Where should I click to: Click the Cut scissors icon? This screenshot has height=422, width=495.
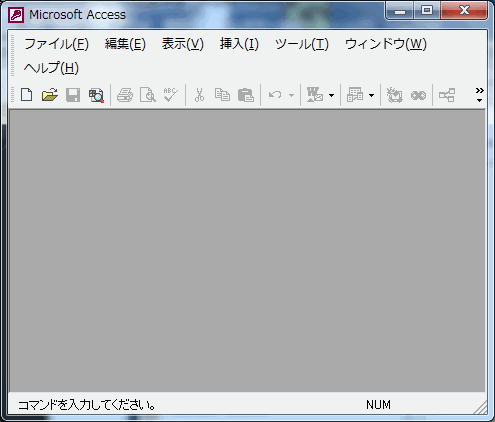(199, 95)
